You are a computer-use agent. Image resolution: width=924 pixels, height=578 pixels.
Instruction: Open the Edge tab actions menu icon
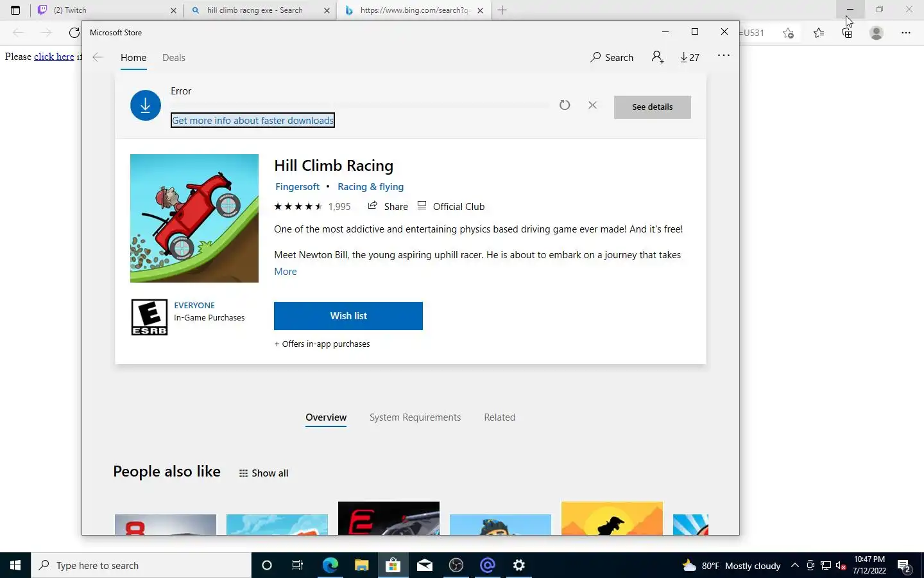pyautogui.click(x=15, y=10)
